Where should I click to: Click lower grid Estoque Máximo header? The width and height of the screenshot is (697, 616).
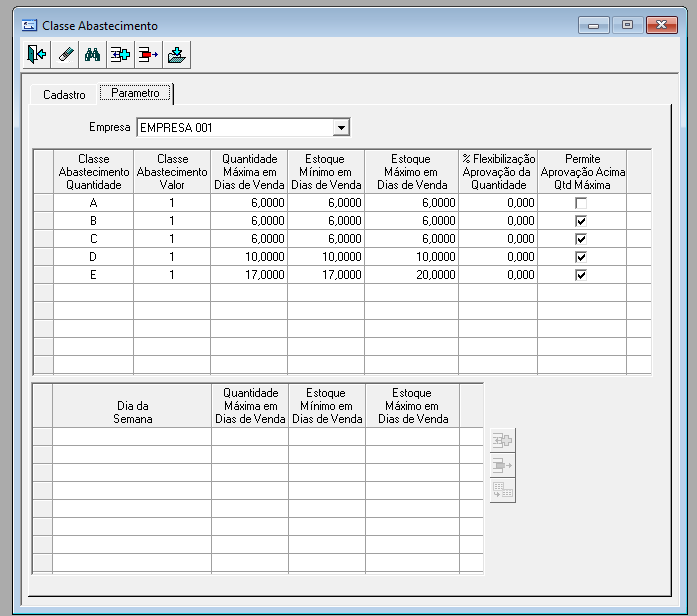coord(413,406)
